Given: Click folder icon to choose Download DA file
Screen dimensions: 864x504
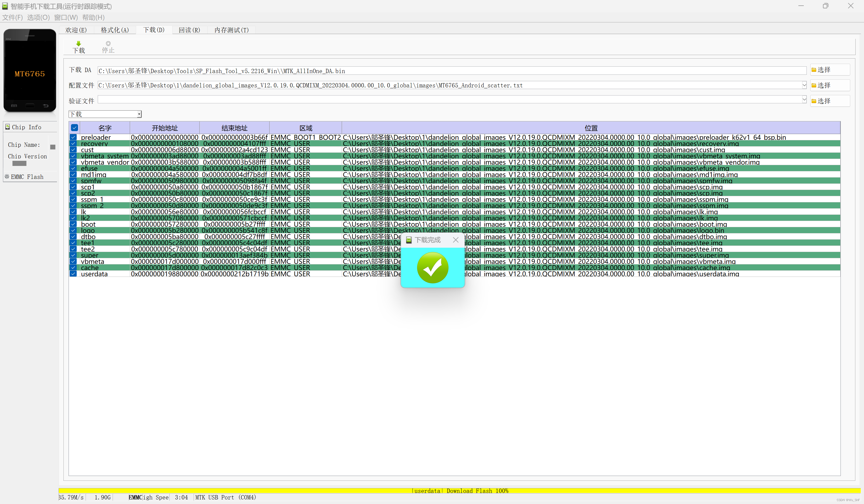Looking at the screenshot, I should point(814,70).
